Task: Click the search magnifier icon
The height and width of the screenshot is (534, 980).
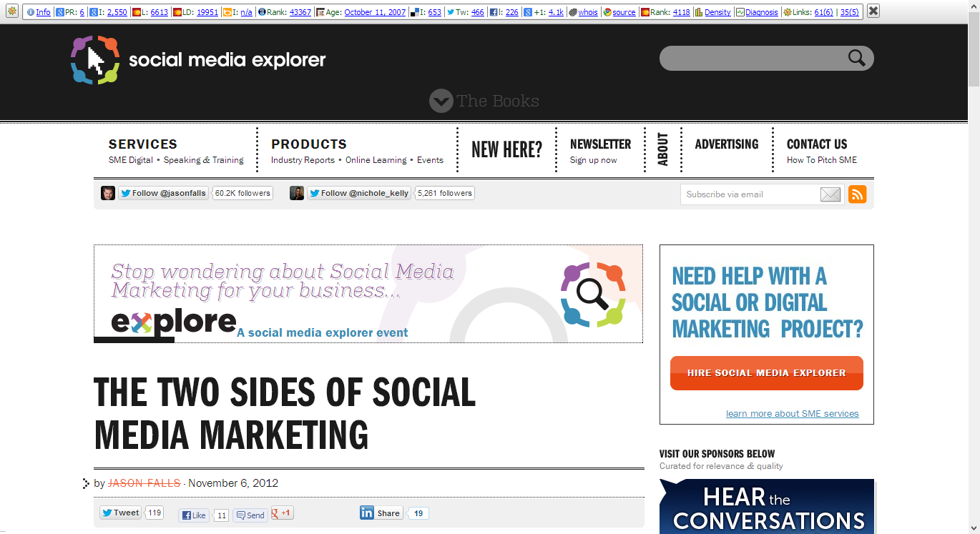Action: tap(857, 58)
